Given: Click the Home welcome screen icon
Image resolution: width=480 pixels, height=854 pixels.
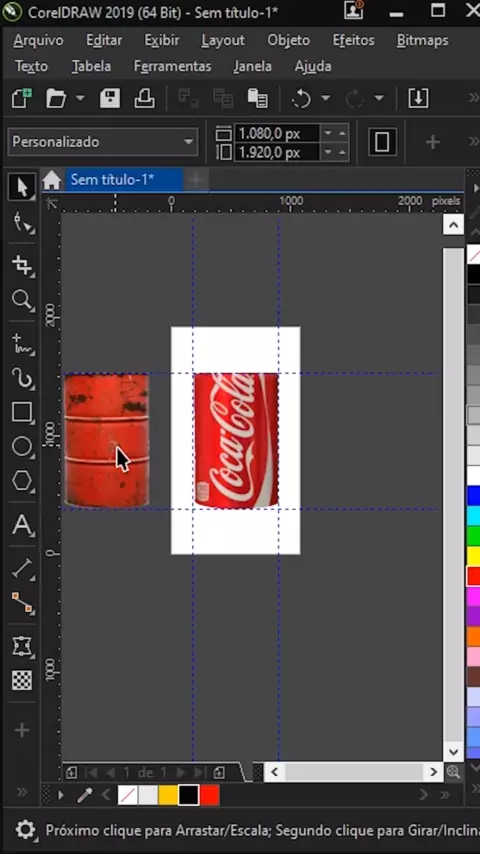Looking at the screenshot, I should 52,180.
